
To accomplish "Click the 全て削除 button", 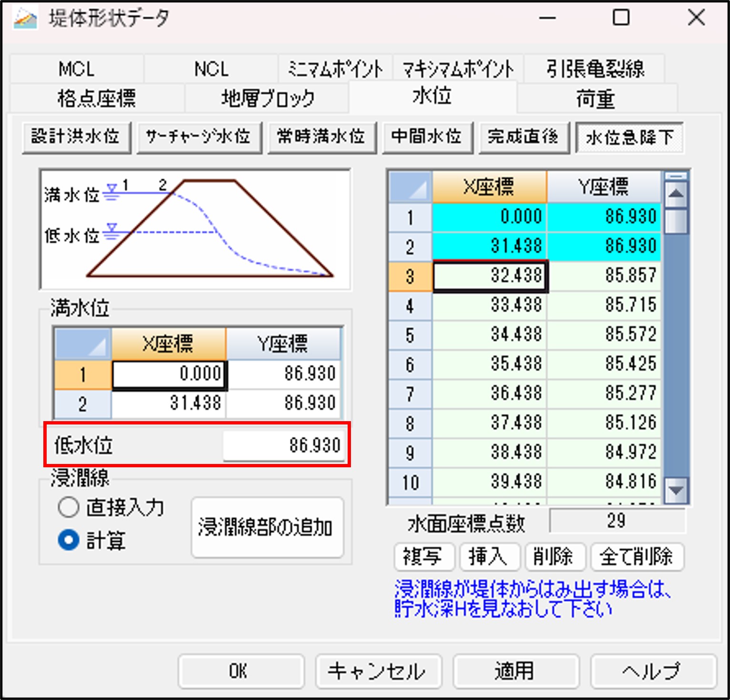I will coord(637,556).
